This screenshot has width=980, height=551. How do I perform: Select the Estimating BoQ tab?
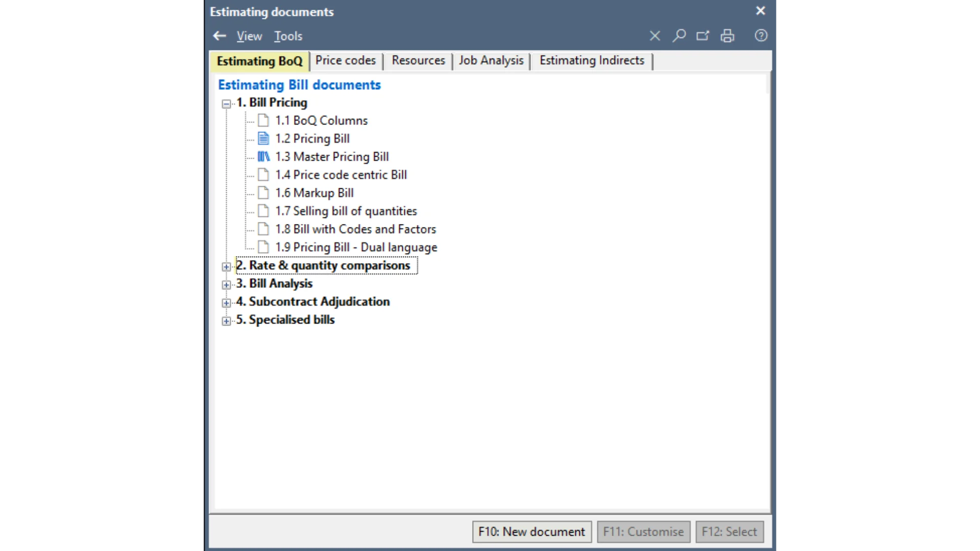(x=259, y=61)
